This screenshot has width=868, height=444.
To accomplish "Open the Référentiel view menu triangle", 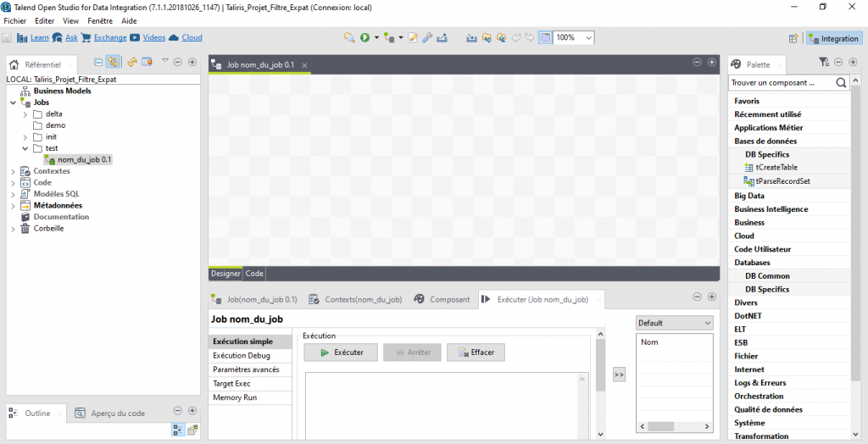I will point(164,60).
